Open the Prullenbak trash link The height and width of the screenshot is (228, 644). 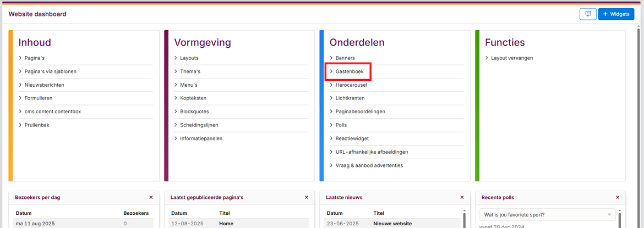tap(37, 125)
